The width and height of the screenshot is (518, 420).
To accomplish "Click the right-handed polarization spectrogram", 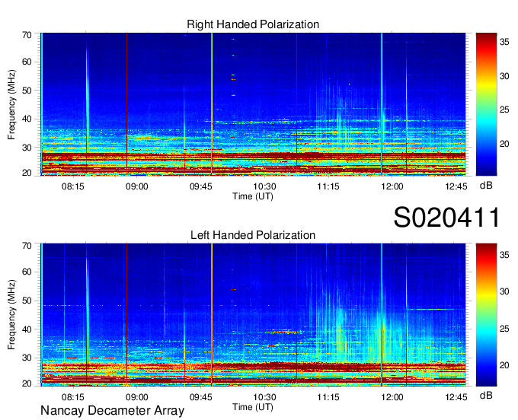I will (x=253, y=104).
